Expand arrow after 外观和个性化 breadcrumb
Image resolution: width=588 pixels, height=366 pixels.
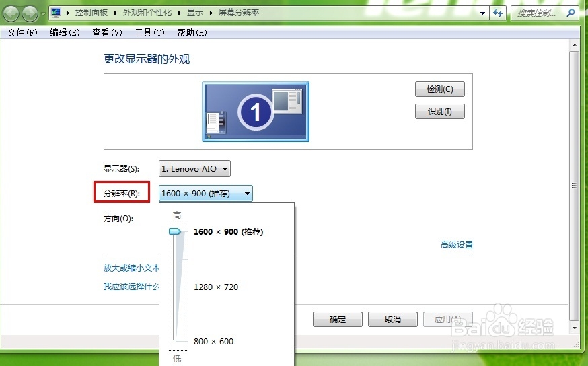pos(179,13)
